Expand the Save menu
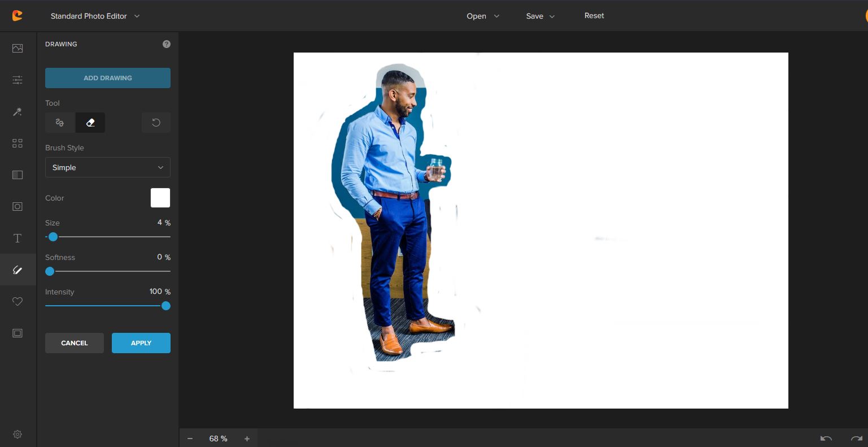 pos(540,16)
